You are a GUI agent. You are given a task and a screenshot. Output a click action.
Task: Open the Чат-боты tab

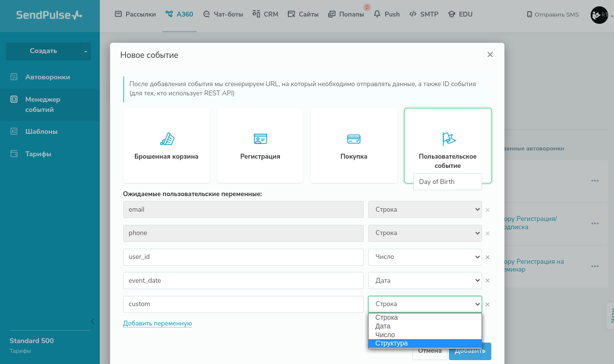coord(223,14)
